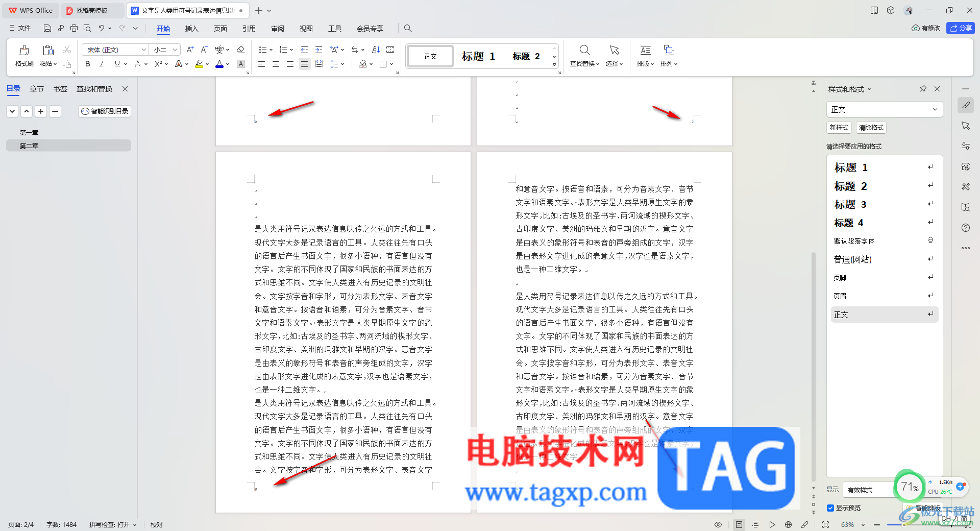This screenshot has height=531, width=980.
Task: Open the help question-mark sidebar icon
Action: click(966, 228)
